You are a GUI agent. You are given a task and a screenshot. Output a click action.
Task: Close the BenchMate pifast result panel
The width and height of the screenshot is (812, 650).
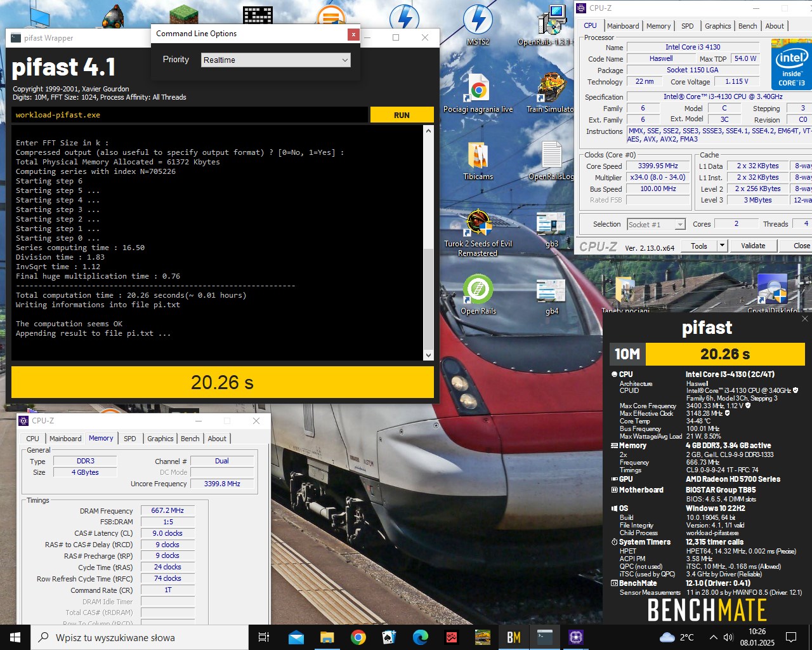point(804,319)
